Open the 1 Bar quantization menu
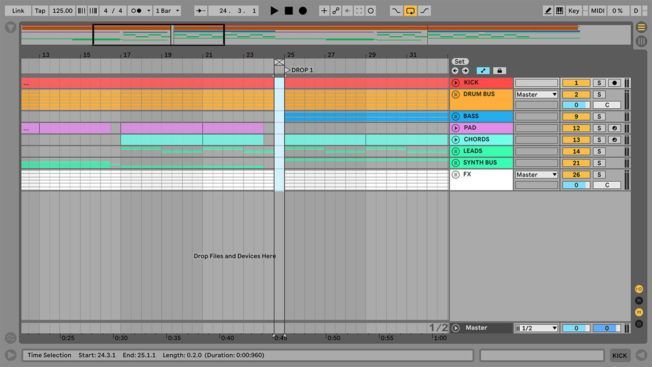 167,11
